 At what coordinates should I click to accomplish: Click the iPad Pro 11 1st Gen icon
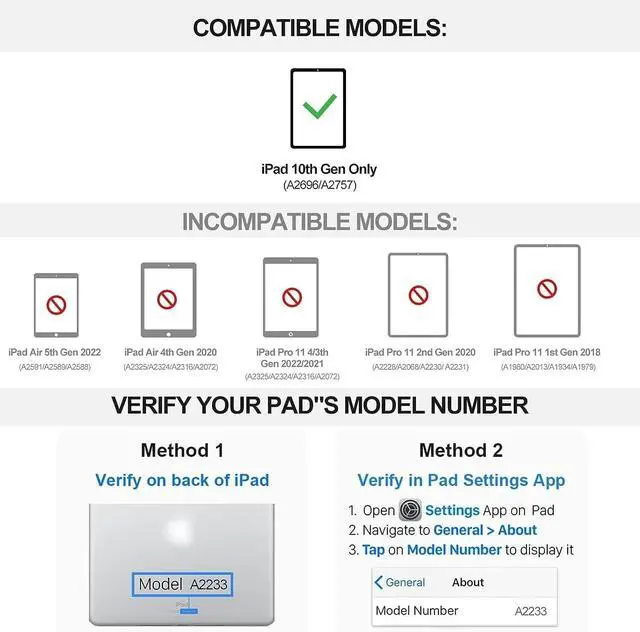coord(546,290)
